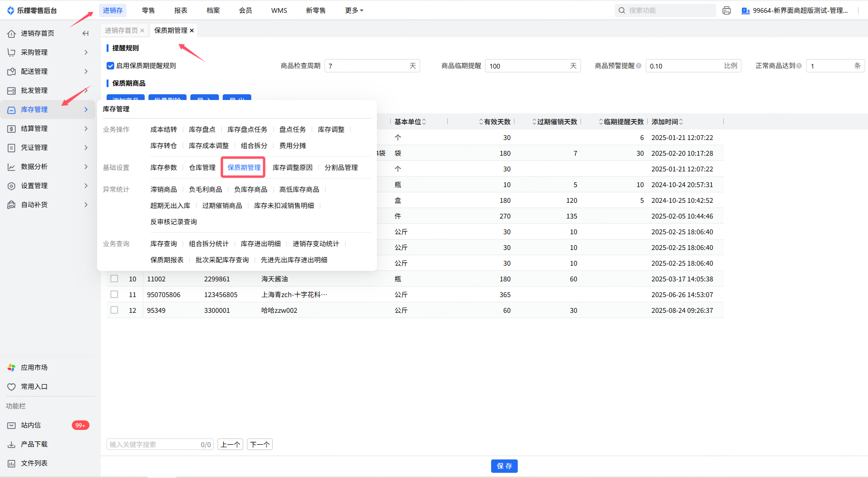Open the 报表 top menu
Screen dimensions: 868x478
click(x=181, y=10)
